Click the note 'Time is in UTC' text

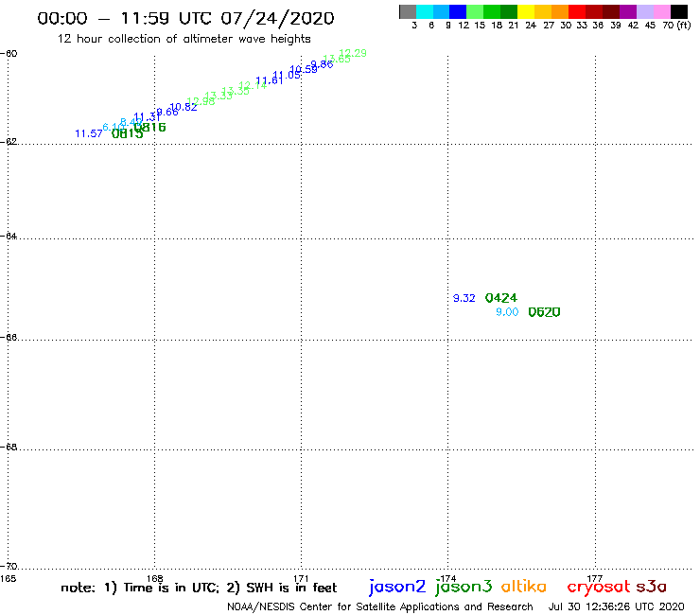[171, 588]
